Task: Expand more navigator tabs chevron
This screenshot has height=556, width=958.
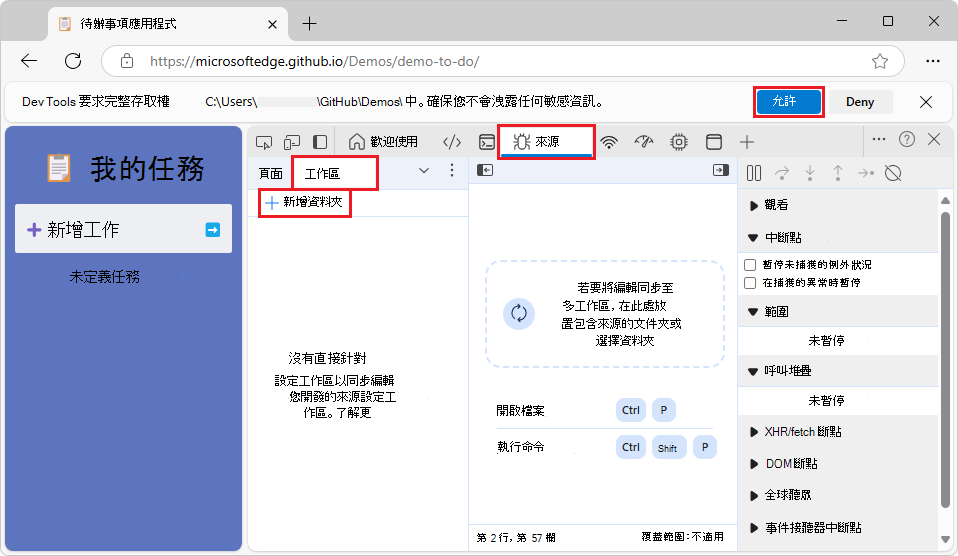Action: (423, 171)
